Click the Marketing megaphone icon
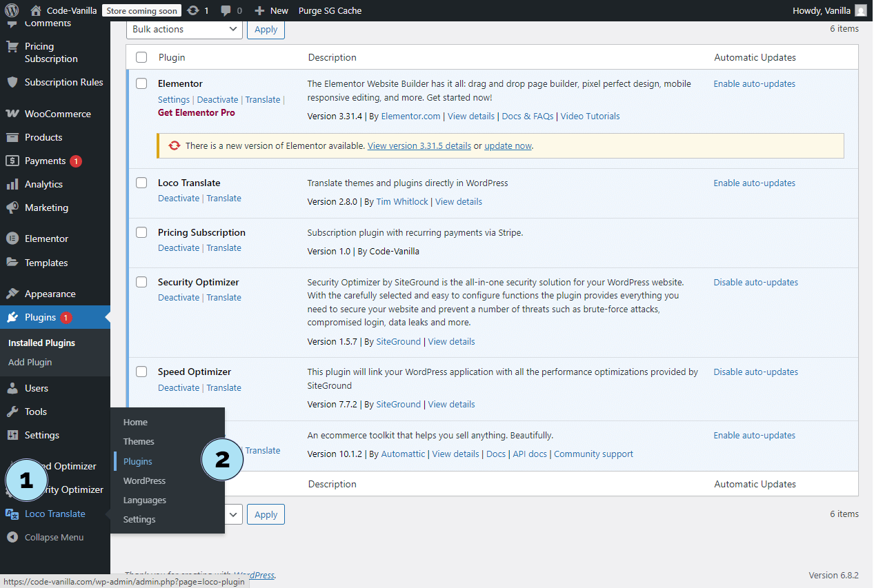The image size is (874, 588). click(12, 207)
